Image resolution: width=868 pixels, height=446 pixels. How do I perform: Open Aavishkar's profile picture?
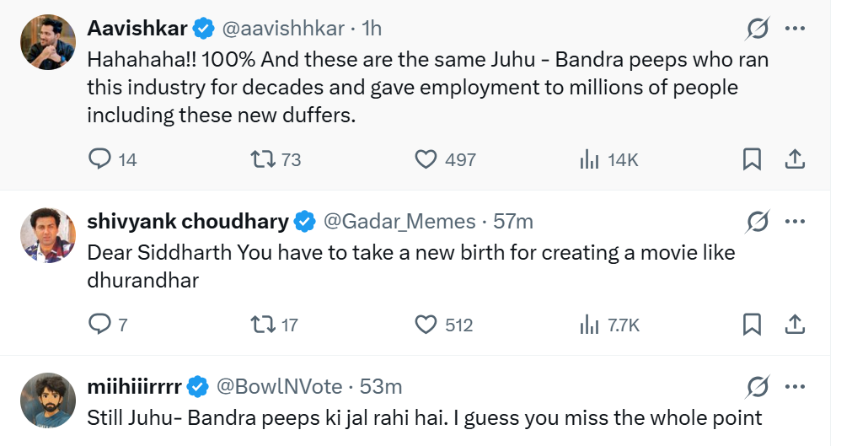(49, 42)
